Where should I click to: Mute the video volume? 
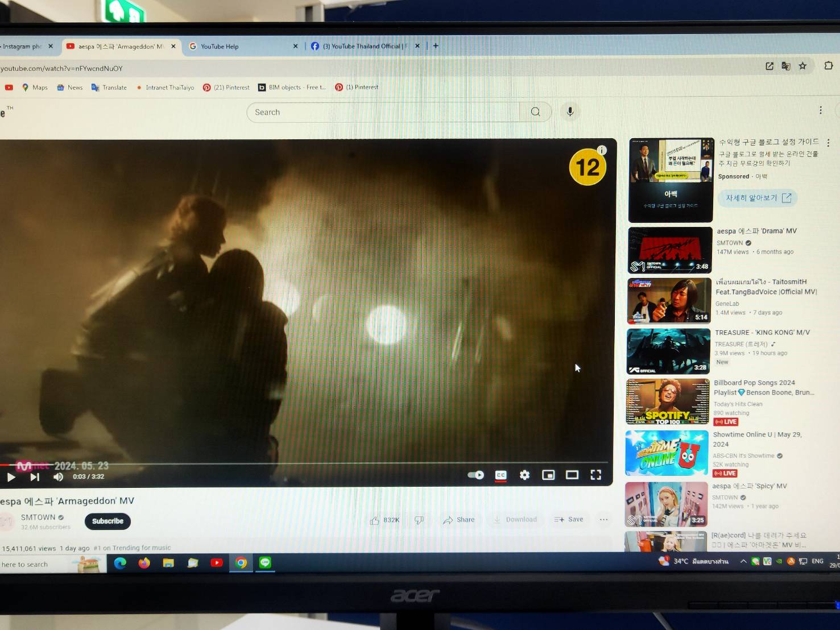click(x=58, y=477)
